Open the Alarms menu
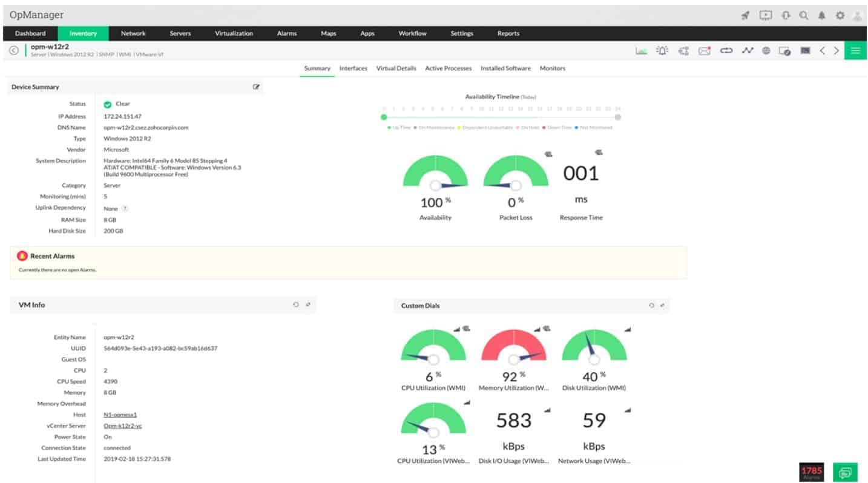868x483 pixels. click(x=287, y=33)
